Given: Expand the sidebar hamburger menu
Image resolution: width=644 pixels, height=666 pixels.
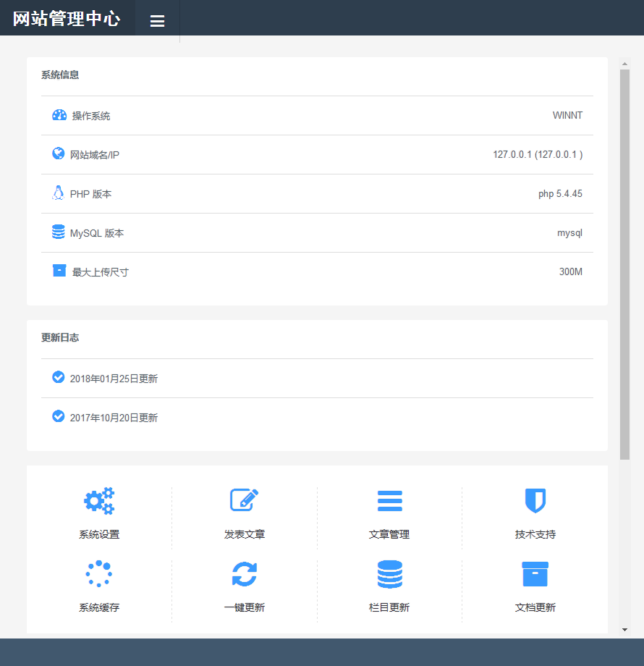Looking at the screenshot, I should tap(157, 20).
